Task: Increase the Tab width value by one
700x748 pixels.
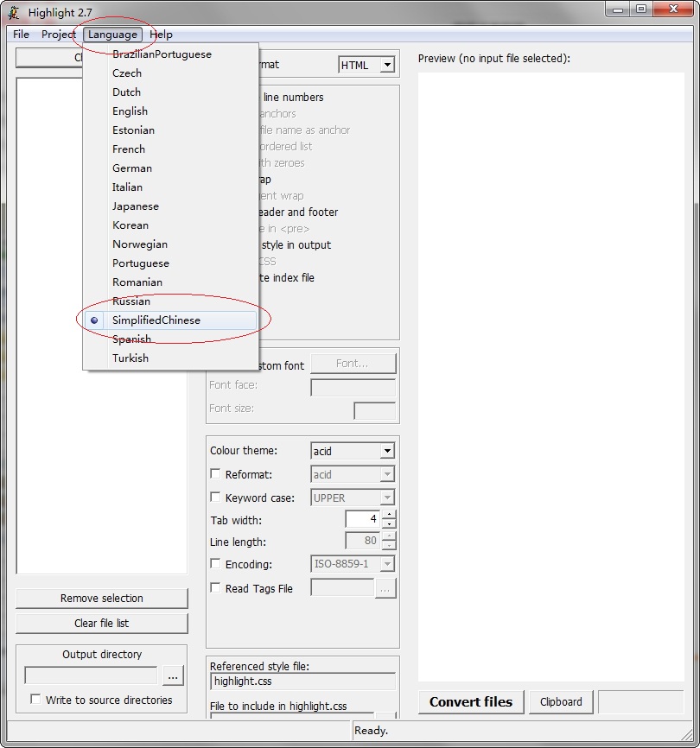Action: click(389, 515)
